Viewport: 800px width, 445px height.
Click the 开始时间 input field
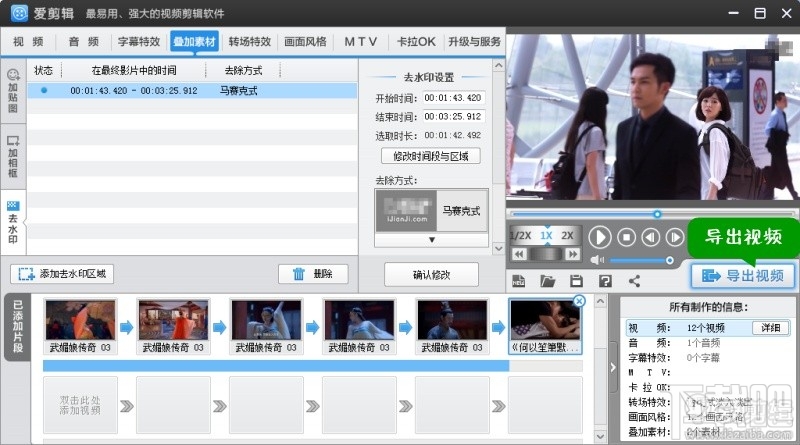pyautogui.click(x=453, y=98)
